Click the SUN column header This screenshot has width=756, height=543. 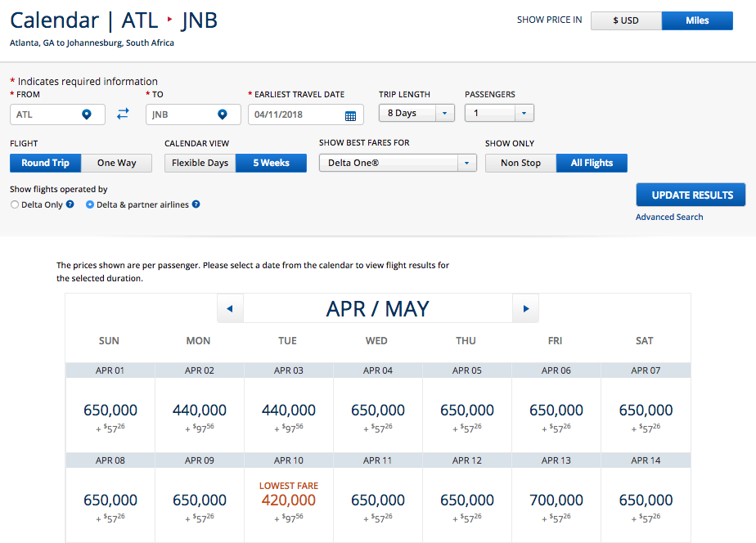click(109, 341)
